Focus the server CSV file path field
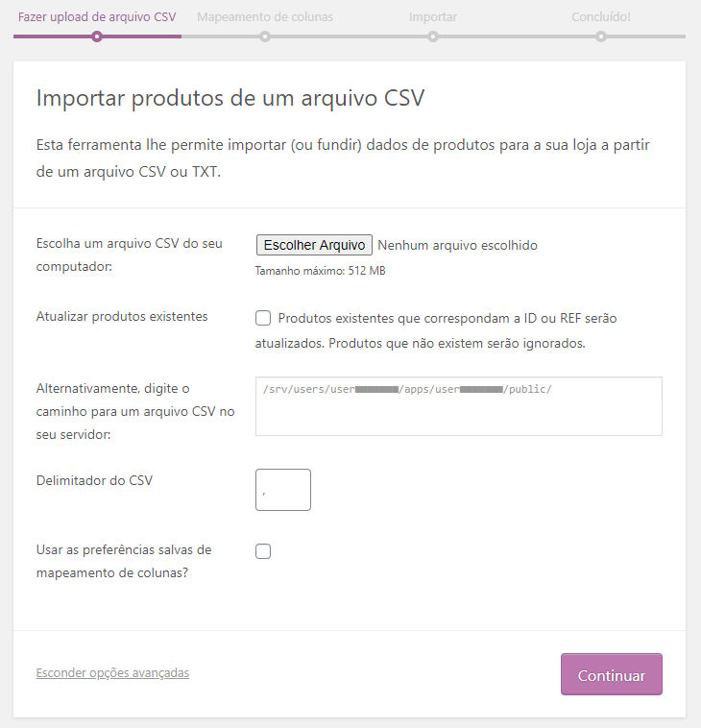The height and width of the screenshot is (728, 701). click(458, 406)
